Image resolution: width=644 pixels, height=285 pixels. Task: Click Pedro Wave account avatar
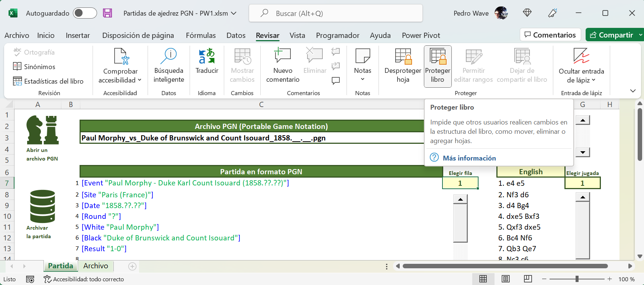[x=501, y=13]
